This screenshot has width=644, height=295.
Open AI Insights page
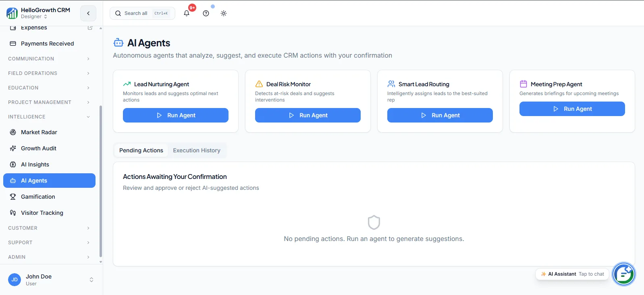point(49,164)
